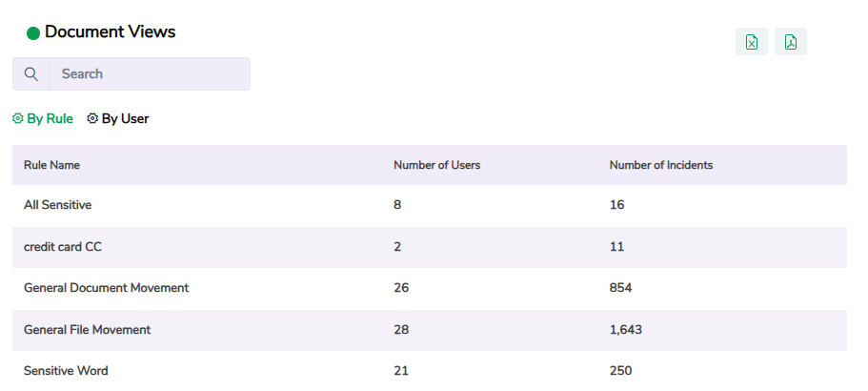Select the General File Movement rule
Image resolution: width=868 pixels, height=391 pixels.
pos(87,330)
